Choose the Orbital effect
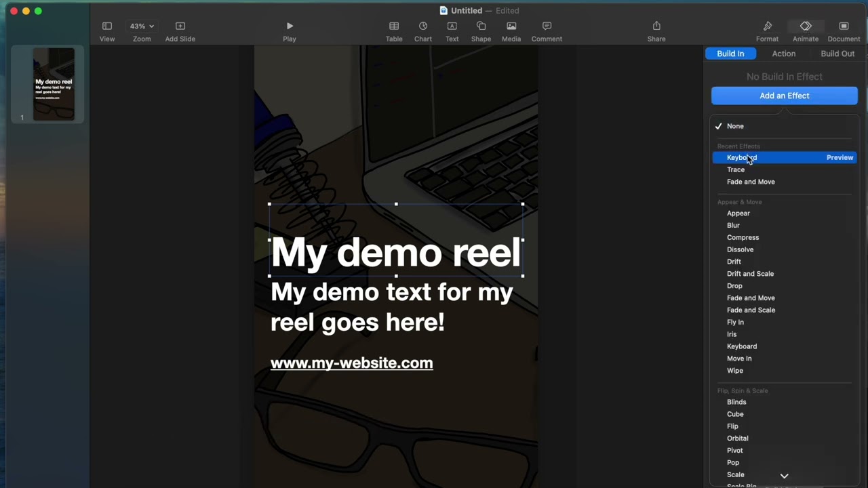868x488 pixels. [738, 439]
